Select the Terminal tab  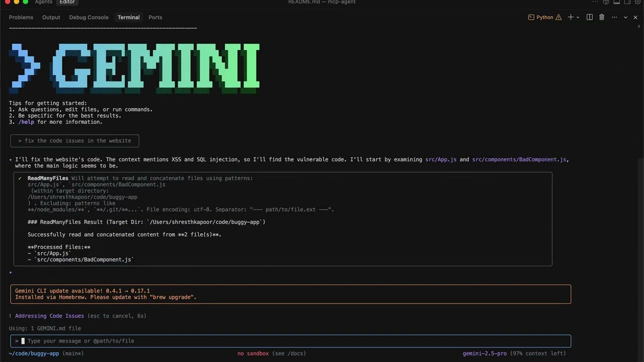point(128,17)
